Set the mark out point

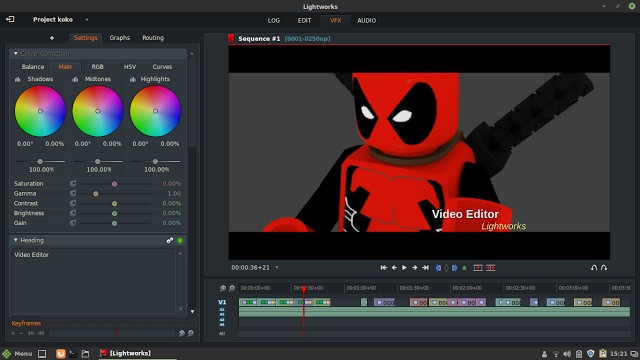(x=454, y=268)
